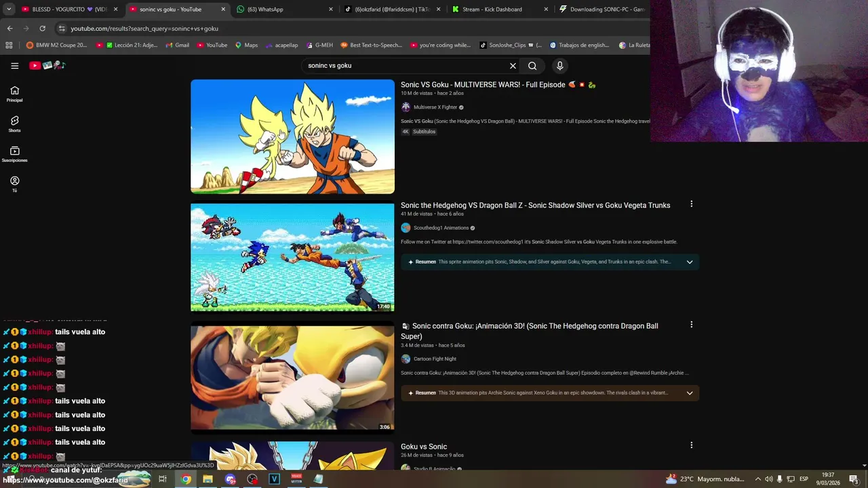Switch to the Downloading SONIC-PC tab
Screen dimensions: 868x488
[602, 9]
